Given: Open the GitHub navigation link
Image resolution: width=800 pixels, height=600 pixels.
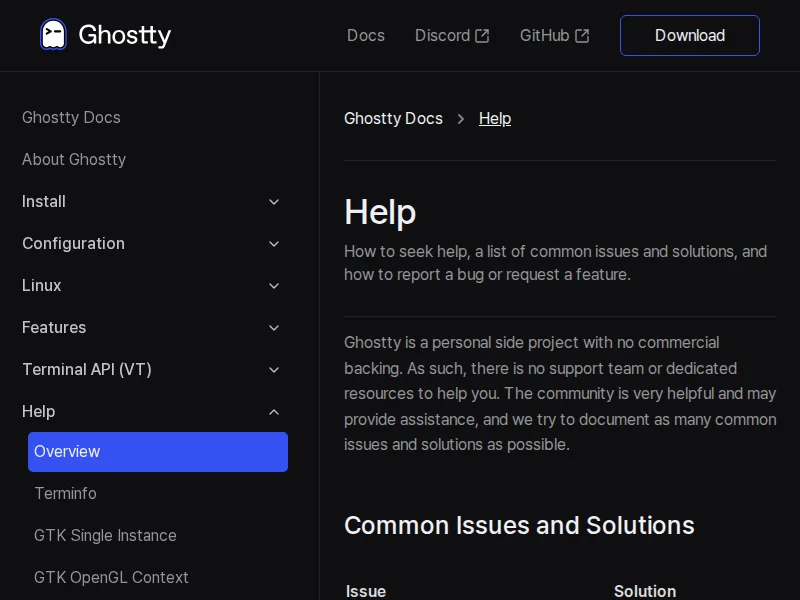Looking at the screenshot, I should 544,36.
